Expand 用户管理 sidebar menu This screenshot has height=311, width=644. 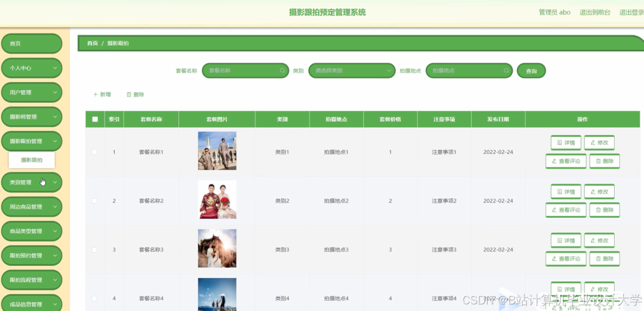[x=32, y=92]
